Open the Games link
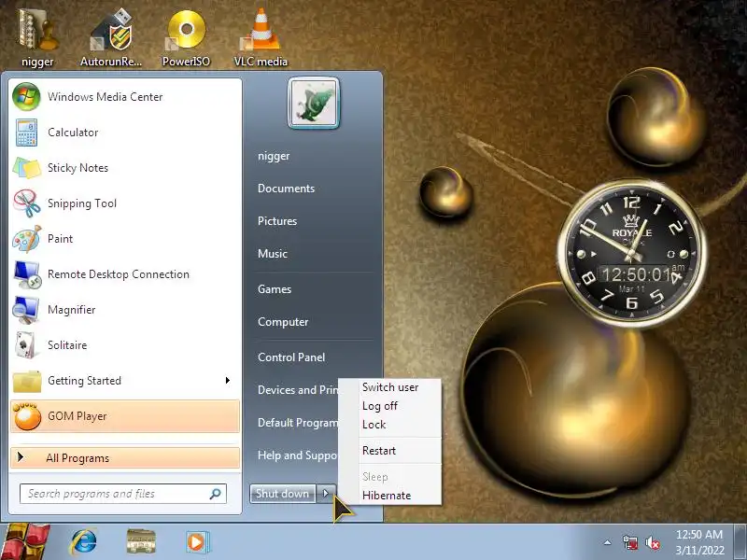The width and height of the screenshot is (747, 560). click(275, 289)
